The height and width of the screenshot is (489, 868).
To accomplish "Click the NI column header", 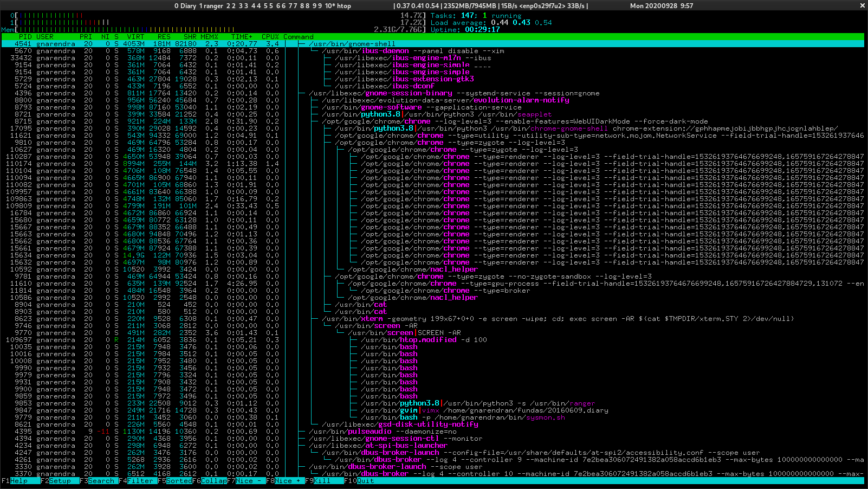I will coord(106,37).
